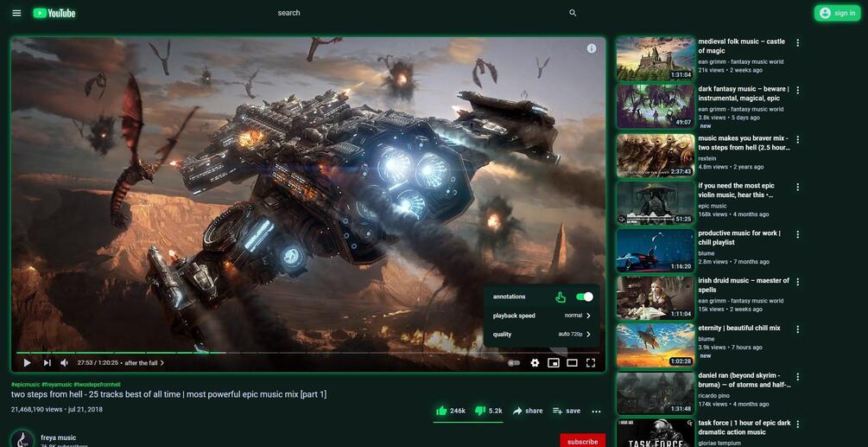Open options for 'productive music for work' video
Screen dimensions: 868x447
coord(798,234)
